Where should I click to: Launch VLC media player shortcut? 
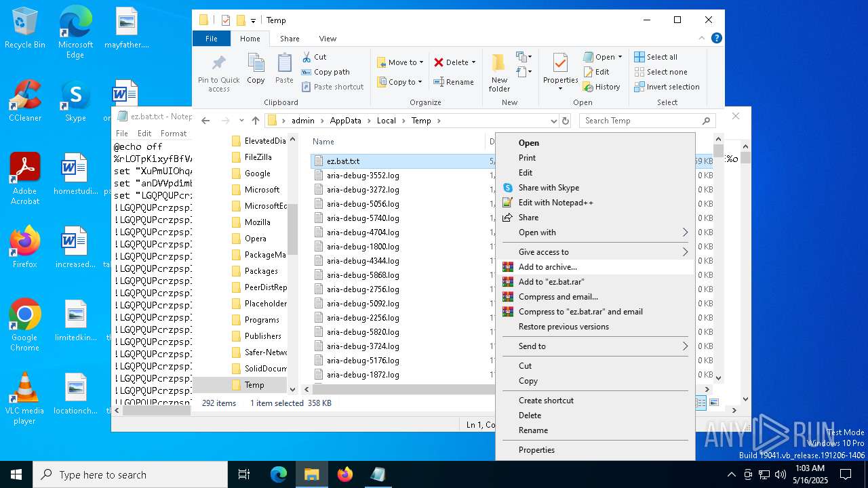tap(25, 398)
